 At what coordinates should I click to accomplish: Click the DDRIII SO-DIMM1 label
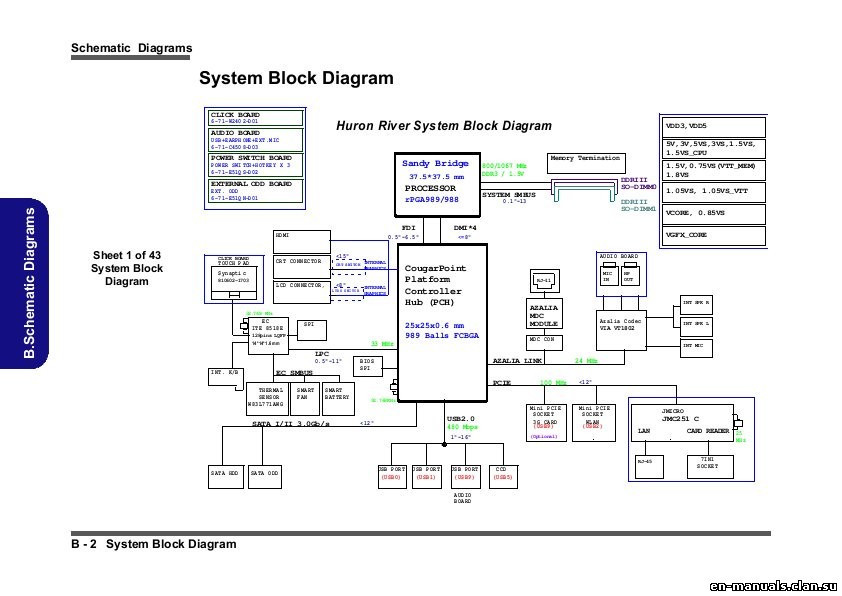(x=638, y=206)
